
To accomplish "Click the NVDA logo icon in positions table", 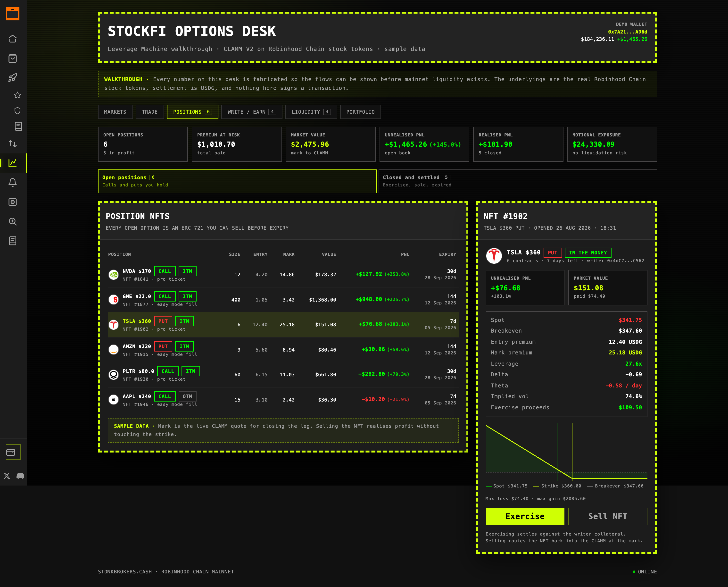I will tap(114, 275).
